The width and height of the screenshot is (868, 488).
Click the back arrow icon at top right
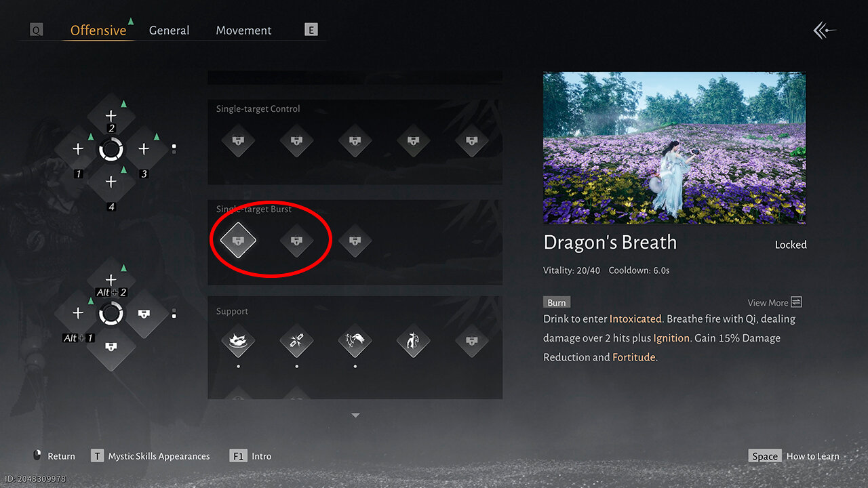825,30
